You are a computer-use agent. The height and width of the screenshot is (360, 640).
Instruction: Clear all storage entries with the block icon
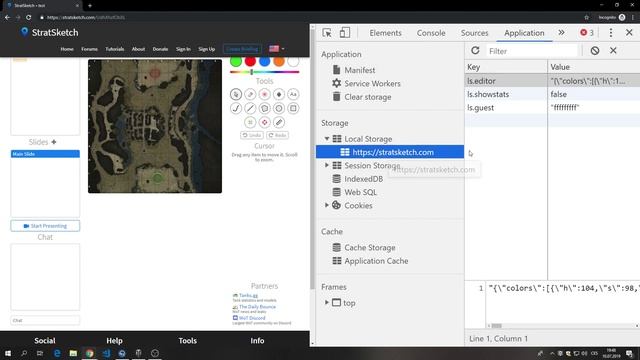pos(595,51)
